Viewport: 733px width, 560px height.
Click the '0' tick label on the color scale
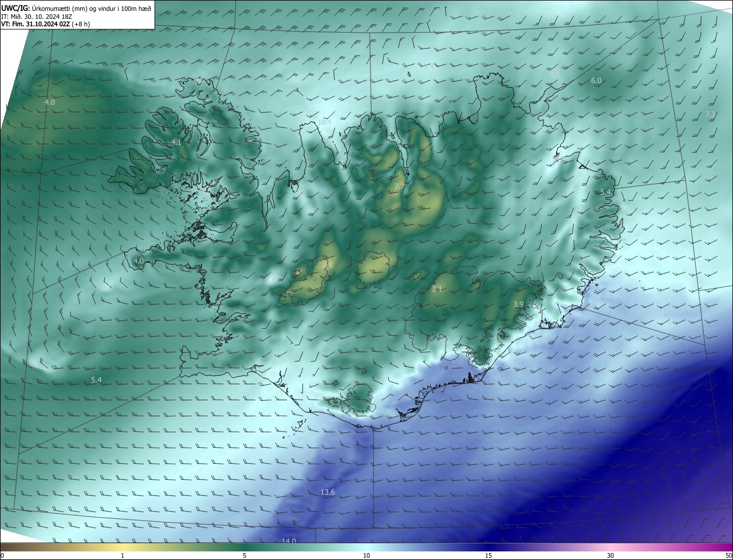[2, 555]
